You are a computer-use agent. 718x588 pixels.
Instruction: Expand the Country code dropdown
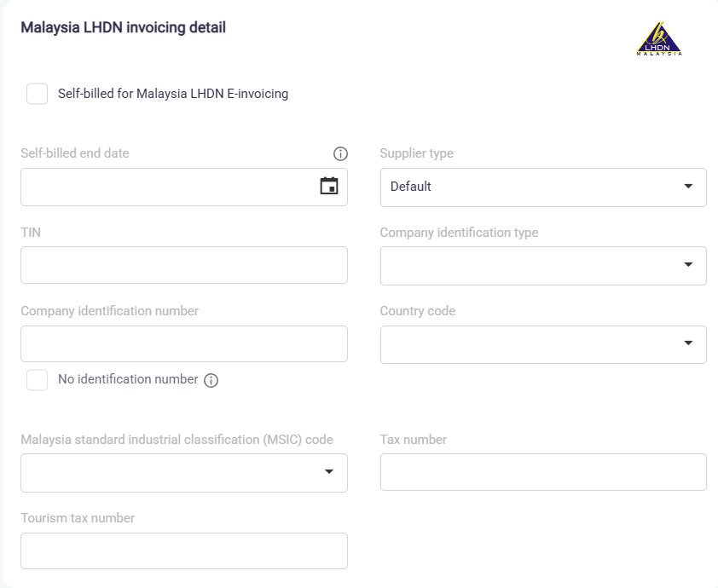tap(542, 344)
